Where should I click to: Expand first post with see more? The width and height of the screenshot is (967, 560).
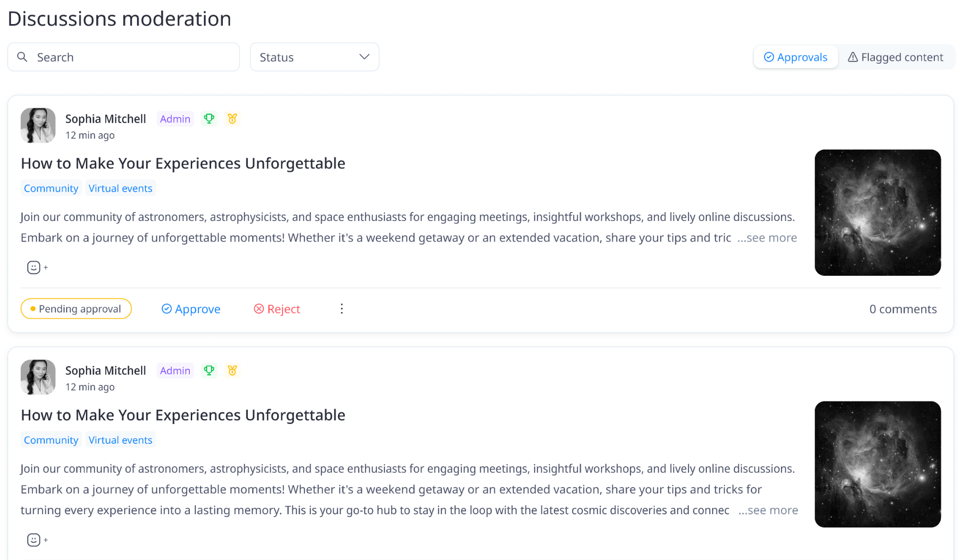point(767,238)
